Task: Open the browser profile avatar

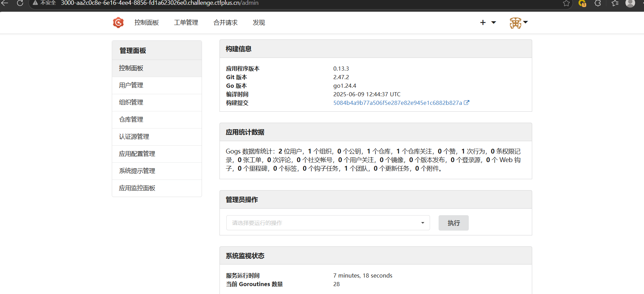Action: click(630, 3)
